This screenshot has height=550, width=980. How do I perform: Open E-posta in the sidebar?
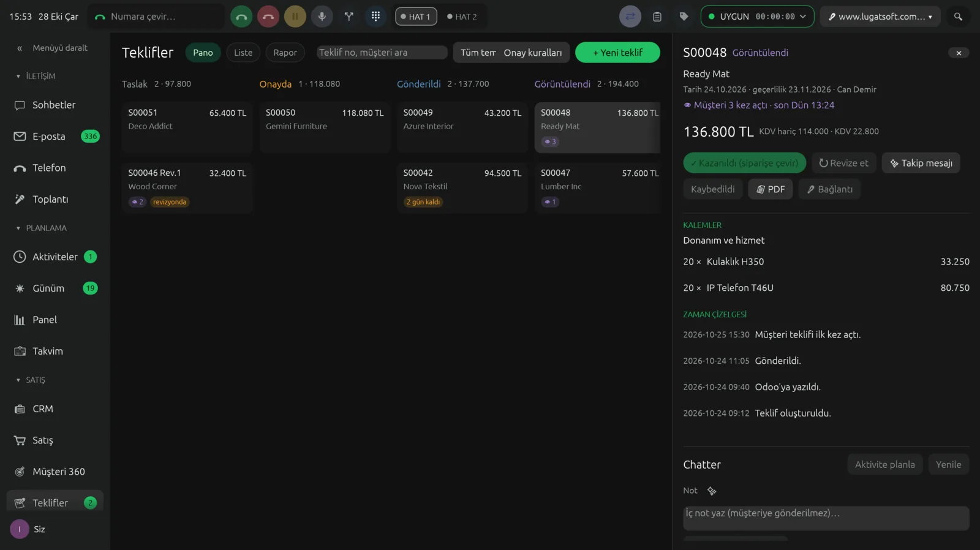pos(55,137)
